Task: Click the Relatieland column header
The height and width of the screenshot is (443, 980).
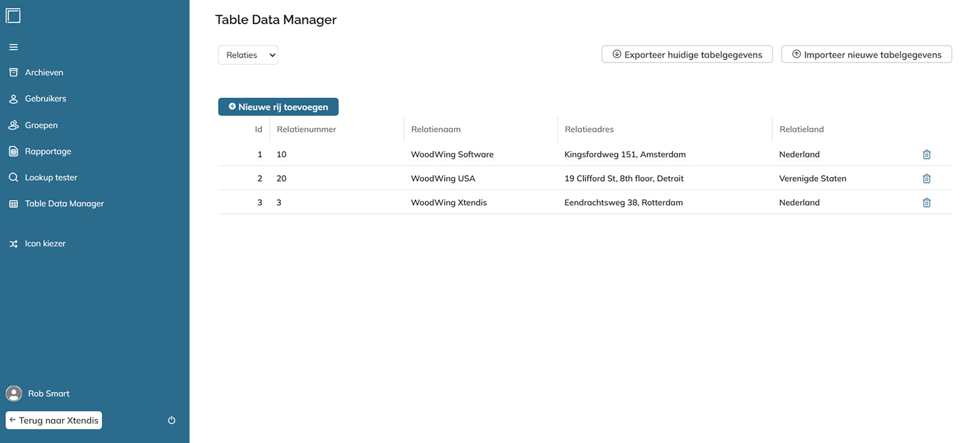Action: (802, 129)
